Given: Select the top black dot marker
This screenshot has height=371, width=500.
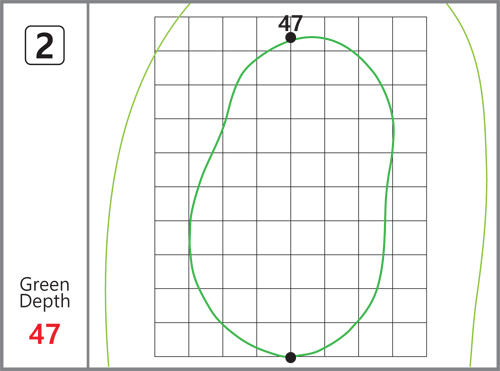Looking at the screenshot, I should tap(291, 38).
